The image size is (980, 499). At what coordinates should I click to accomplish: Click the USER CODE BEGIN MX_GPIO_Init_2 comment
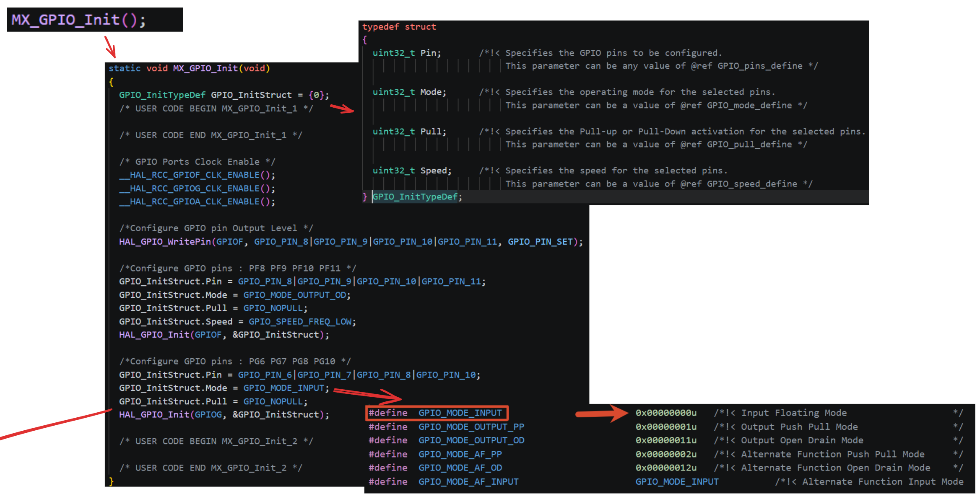tap(216, 441)
